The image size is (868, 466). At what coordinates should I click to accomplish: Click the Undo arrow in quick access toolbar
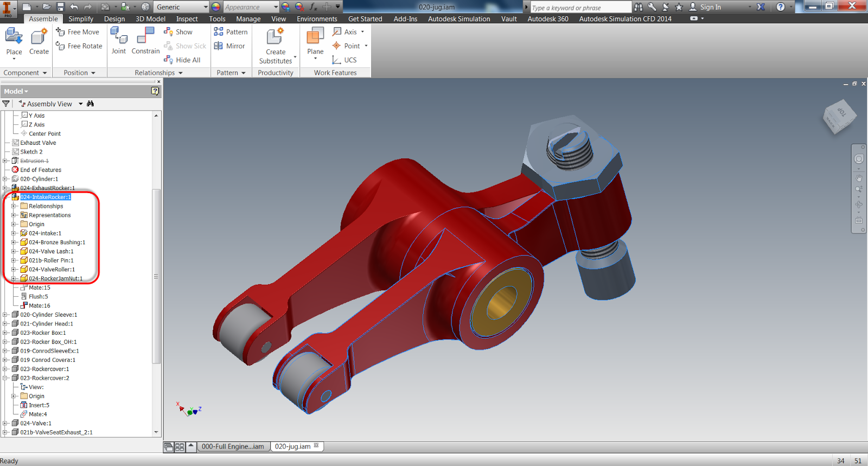pyautogui.click(x=74, y=7)
